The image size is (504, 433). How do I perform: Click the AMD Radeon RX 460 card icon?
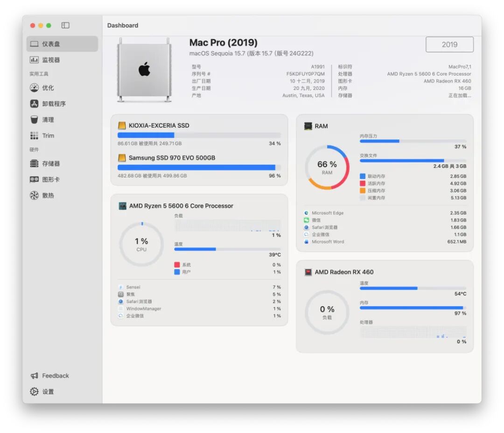click(308, 272)
